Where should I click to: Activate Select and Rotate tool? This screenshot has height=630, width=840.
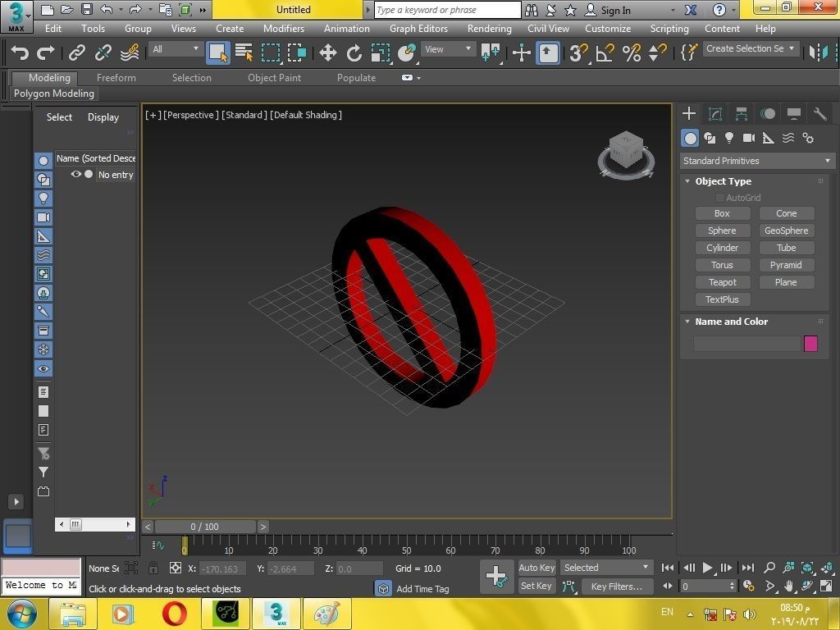354,52
